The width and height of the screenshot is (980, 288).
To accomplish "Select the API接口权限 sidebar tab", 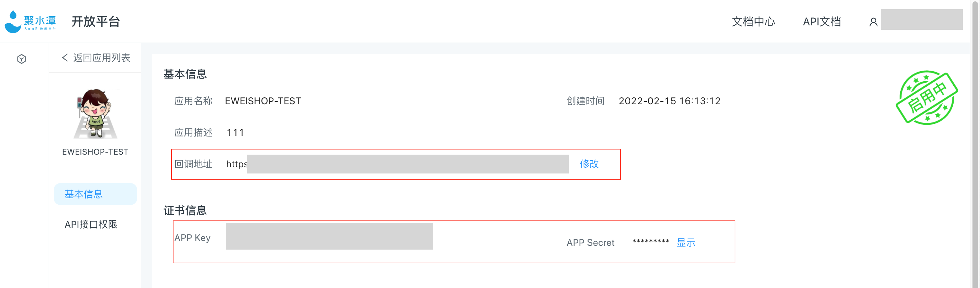I will coord(91,224).
